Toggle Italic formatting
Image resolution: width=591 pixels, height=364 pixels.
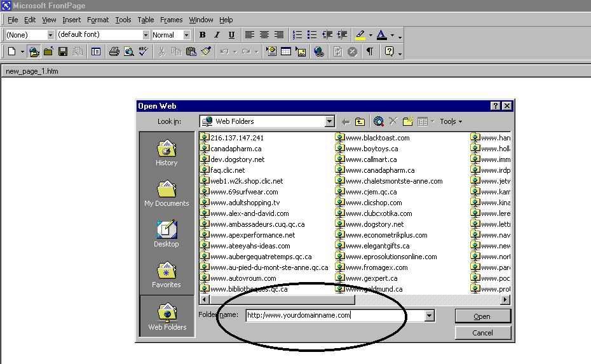[217, 35]
